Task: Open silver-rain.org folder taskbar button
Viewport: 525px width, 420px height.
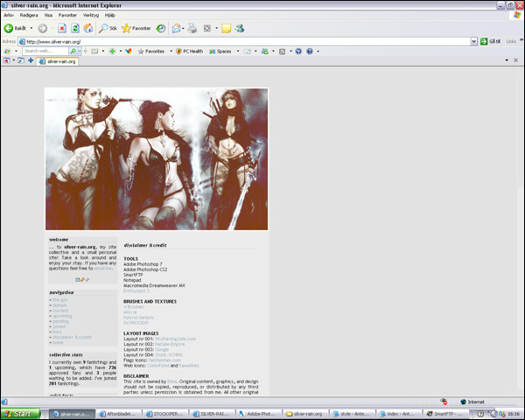Action: click(304, 414)
